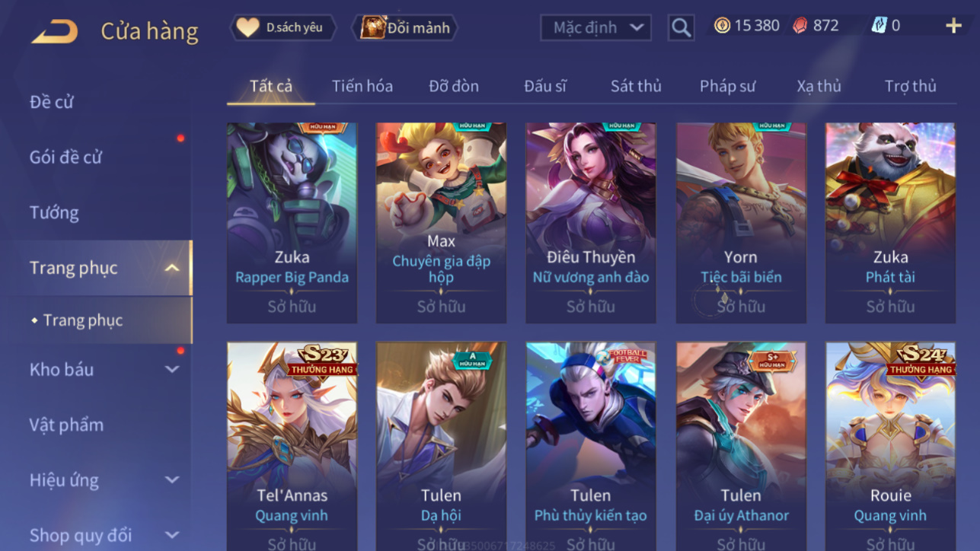Select the Tiến hóa tab

362,86
